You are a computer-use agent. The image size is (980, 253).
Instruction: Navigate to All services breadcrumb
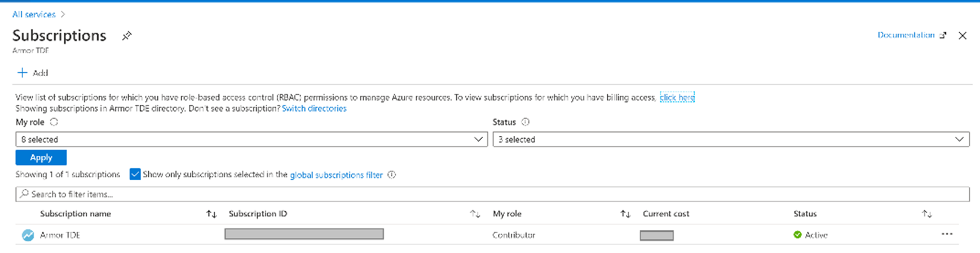pos(34,14)
